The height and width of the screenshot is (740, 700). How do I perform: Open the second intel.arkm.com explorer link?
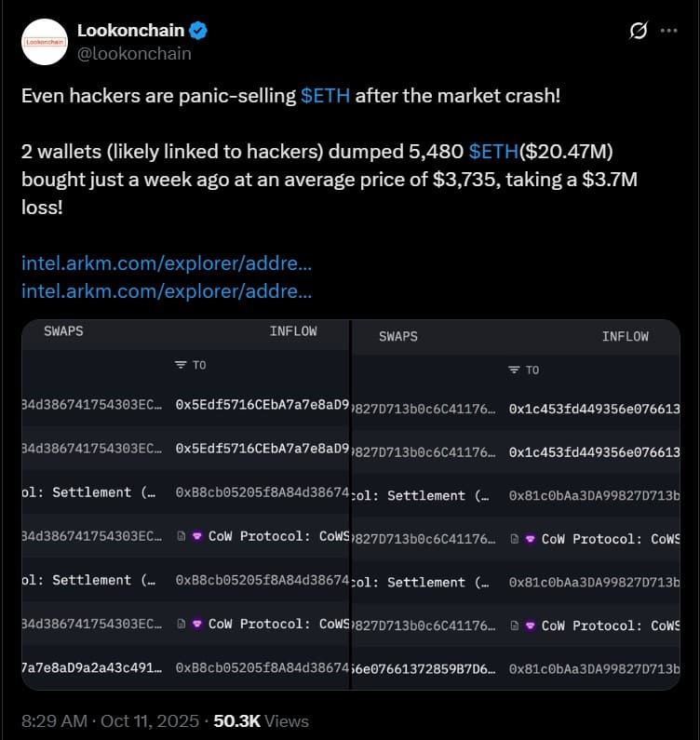coord(167,290)
